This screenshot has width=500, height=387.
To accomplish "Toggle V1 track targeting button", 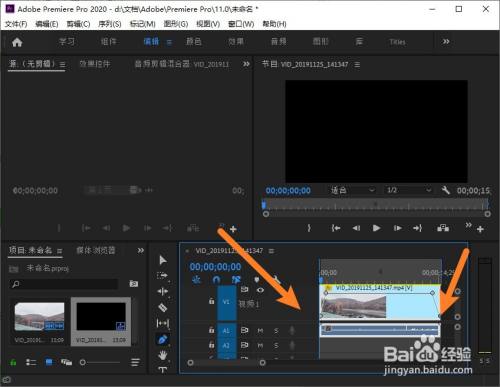I will [x=226, y=302].
